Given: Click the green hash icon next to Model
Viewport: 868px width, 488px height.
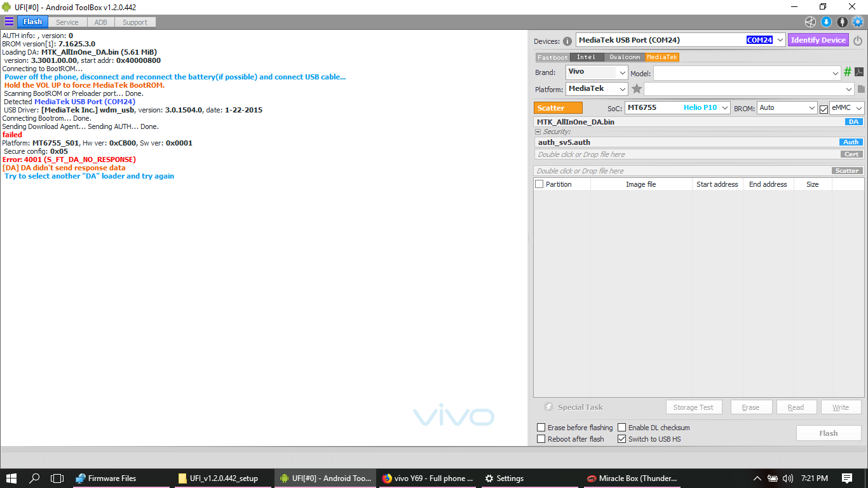Looking at the screenshot, I should (848, 72).
